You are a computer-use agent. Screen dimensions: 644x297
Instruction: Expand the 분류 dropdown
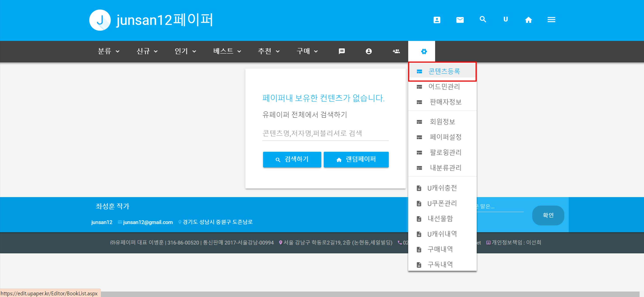[108, 51]
